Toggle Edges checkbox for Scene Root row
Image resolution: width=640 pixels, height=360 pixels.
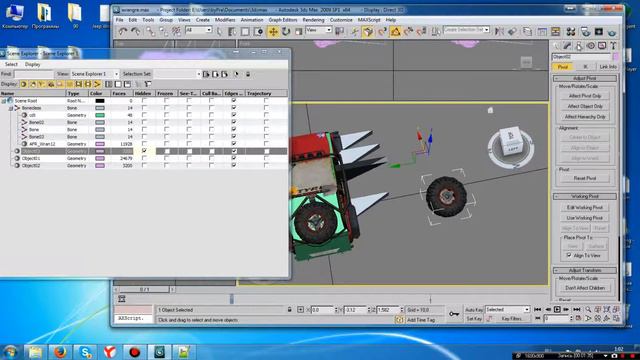[x=233, y=100]
